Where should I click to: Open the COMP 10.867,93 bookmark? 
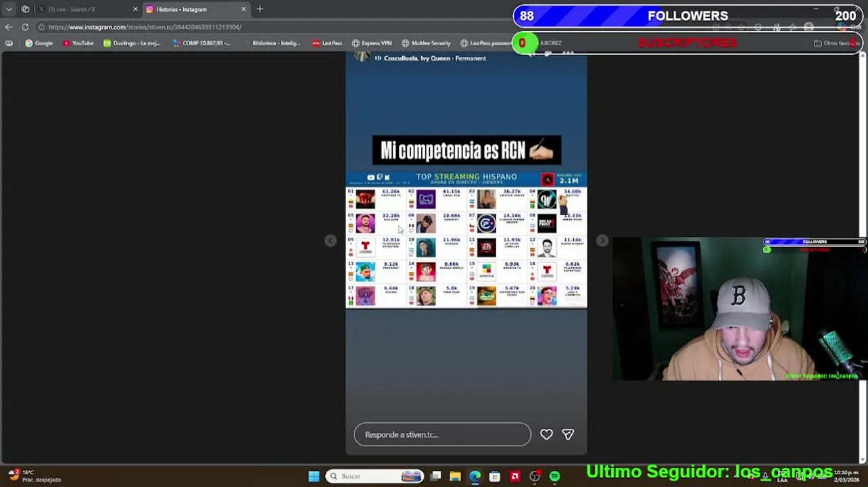click(x=201, y=43)
